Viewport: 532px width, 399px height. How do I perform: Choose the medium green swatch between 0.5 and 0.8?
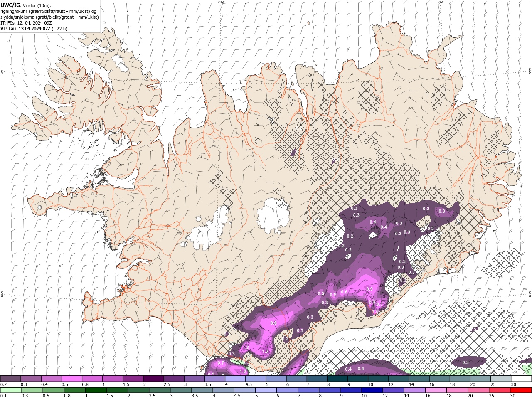[x=53, y=390]
